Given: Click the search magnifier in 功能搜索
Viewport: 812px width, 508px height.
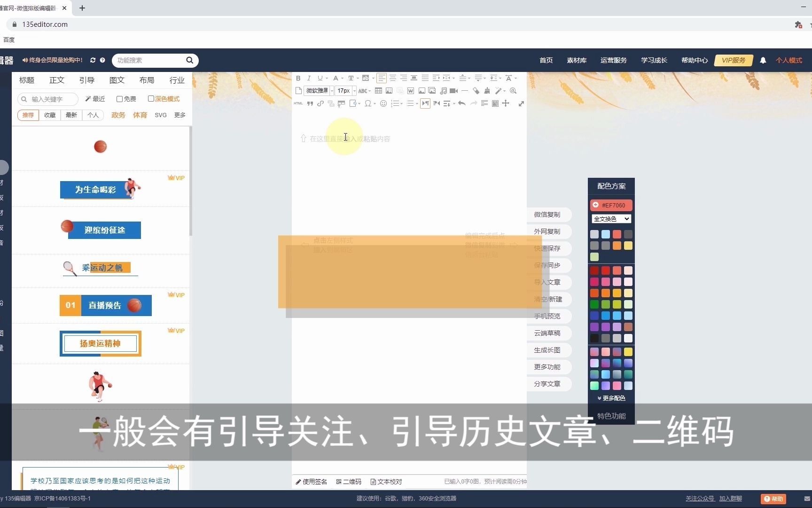Looking at the screenshot, I should [190, 60].
